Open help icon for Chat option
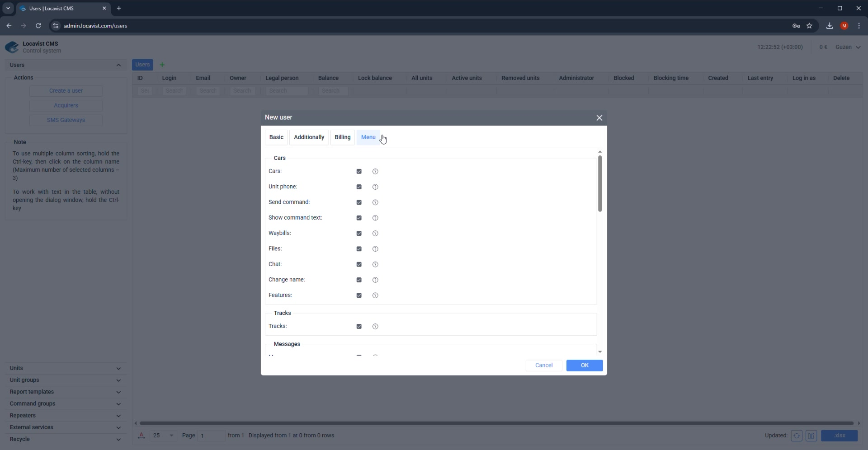The width and height of the screenshot is (868, 450). (x=375, y=265)
